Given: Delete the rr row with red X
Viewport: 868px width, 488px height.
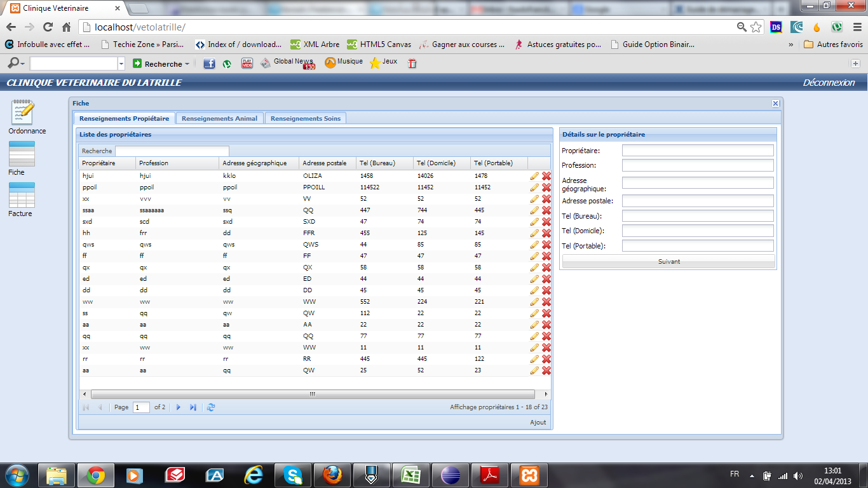Looking at the screenshot, I should point(546,359).
